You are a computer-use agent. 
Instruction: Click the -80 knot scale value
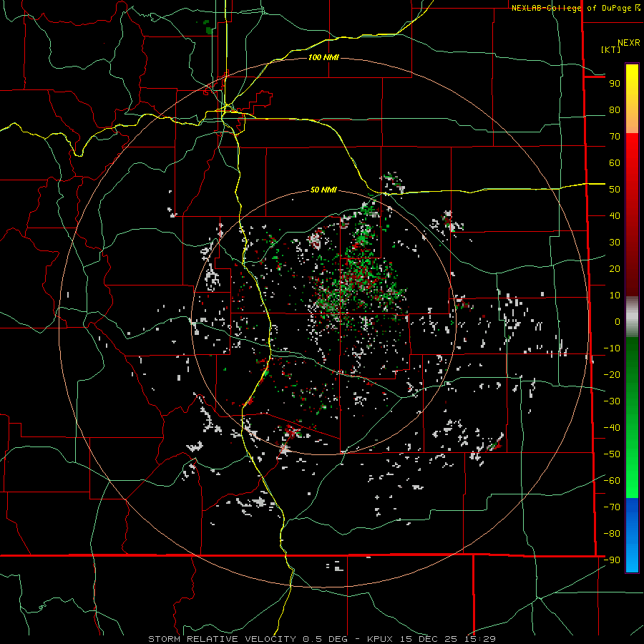pos(612,534)
